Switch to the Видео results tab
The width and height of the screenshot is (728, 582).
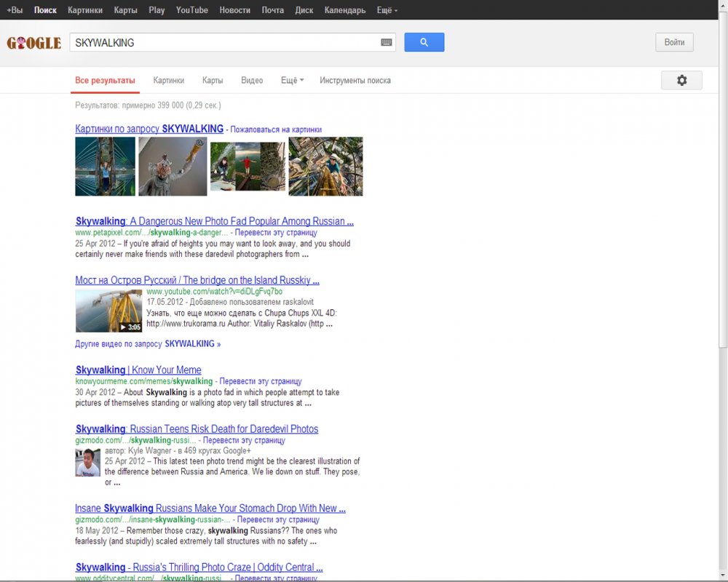252,81
